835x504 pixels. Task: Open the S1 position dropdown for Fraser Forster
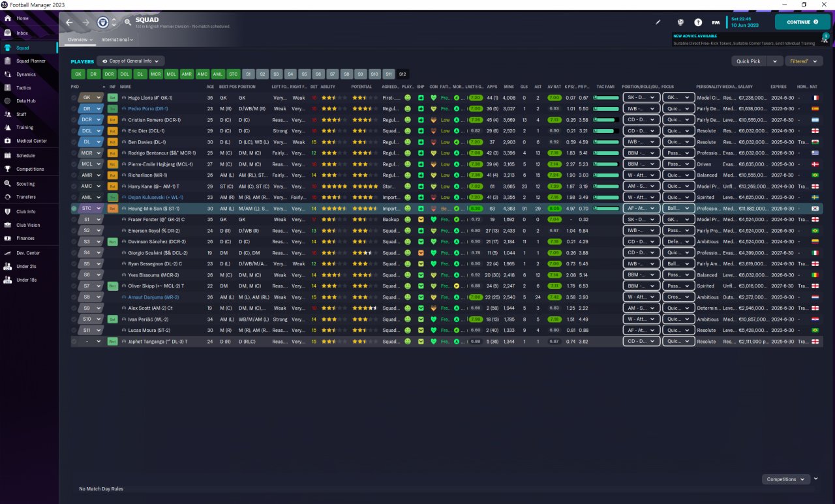(x=91, y=220)
